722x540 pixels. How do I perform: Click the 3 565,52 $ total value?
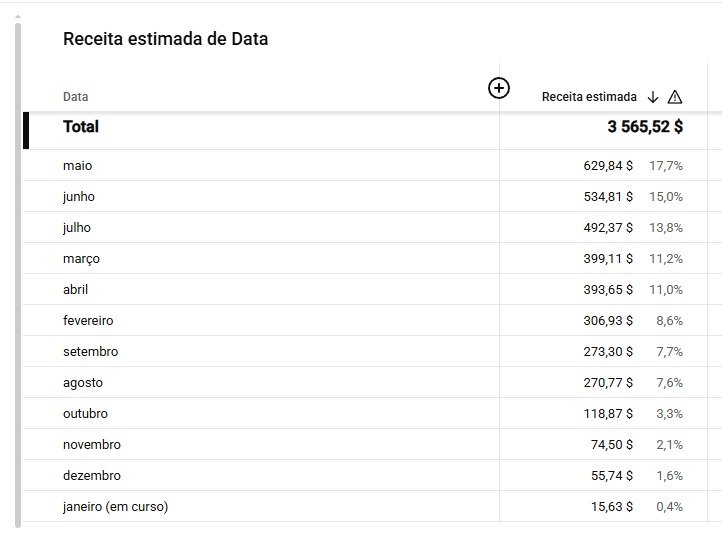coord(645,127)
